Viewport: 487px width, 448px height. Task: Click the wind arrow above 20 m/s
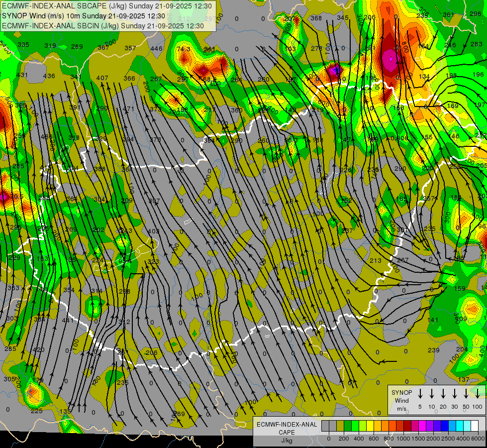[443, 393]
